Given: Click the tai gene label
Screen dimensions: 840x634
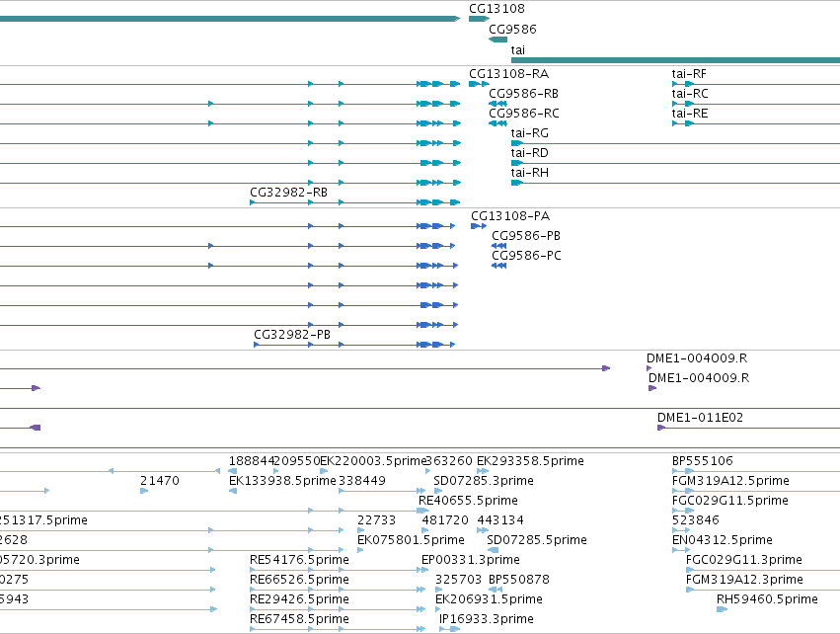Looking at the screenshot, I should (517, 49).
